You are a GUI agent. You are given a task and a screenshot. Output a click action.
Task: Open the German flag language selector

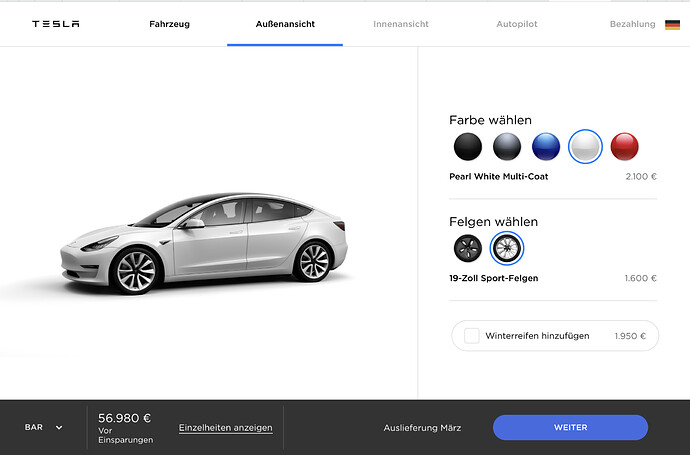pos(672,25)
